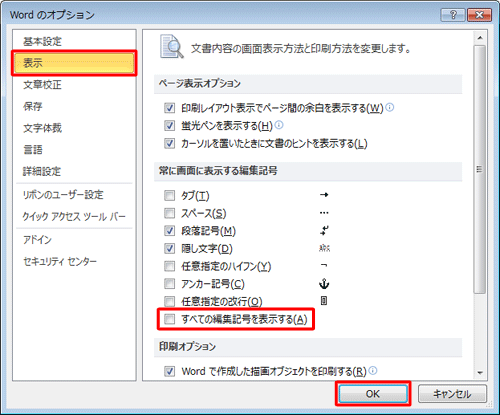Toggle 印刷レイアウト表示でページ間の余白を表示する checkbox
500x415 pixels.
[x=169, y=108]
